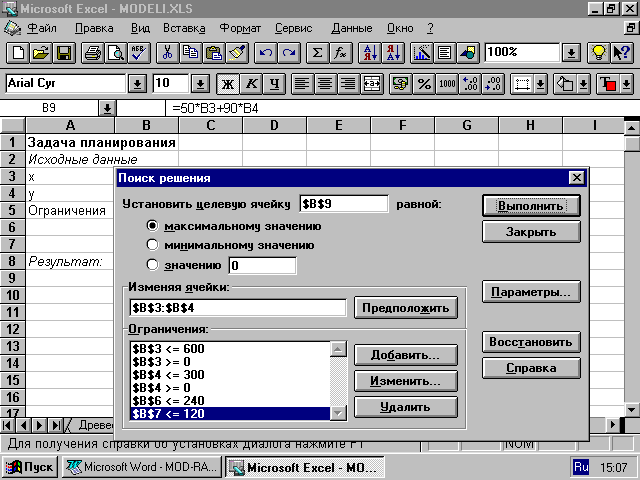Viewport: 640px width, 480px height.
Task: Align cell text to the right
Action: pos(348,84)
